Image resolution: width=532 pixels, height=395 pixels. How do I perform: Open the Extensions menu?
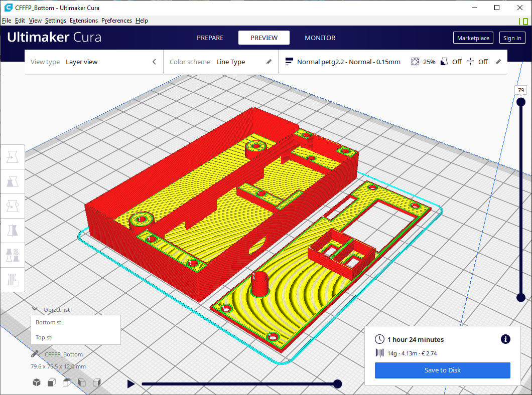(x=84, y=21)
